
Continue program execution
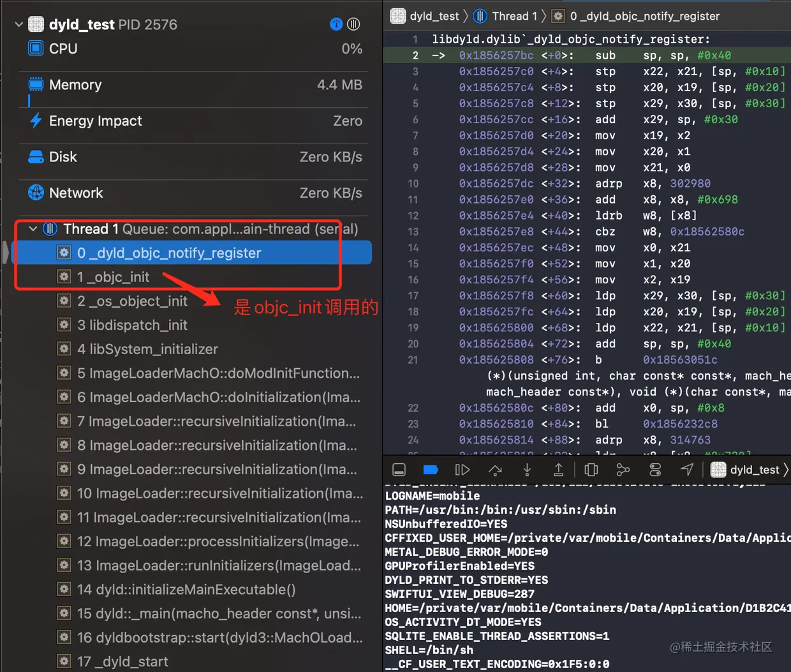[x=462, y=470]
